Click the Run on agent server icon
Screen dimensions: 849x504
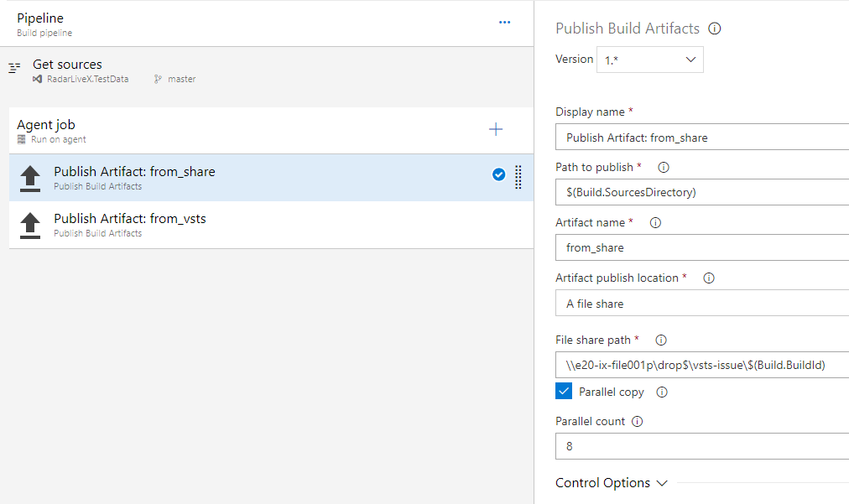pyautogui.click(x=22, y=139)
